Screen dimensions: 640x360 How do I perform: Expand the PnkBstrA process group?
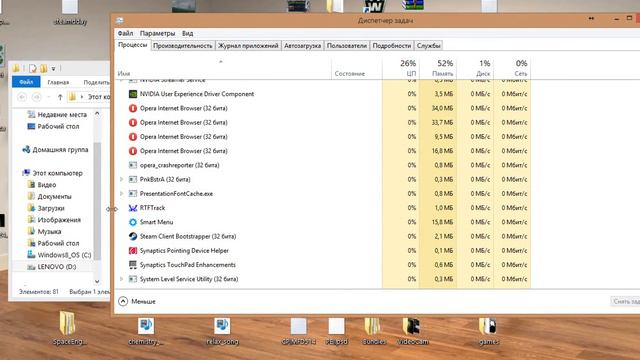121,180
